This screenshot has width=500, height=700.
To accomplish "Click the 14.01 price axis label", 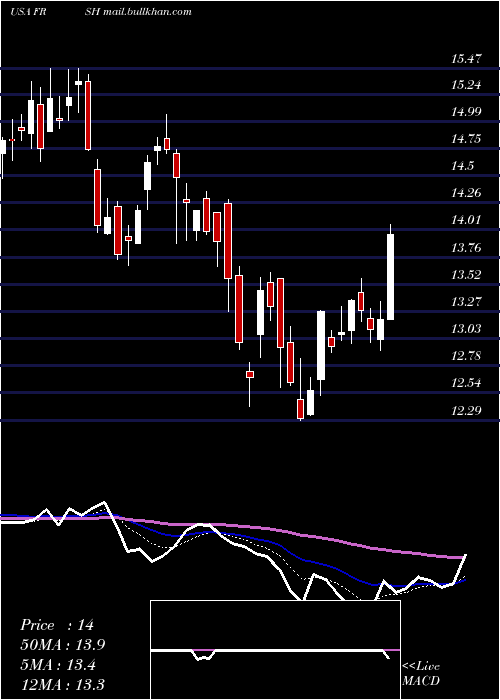I will click(x=466, y=220).
